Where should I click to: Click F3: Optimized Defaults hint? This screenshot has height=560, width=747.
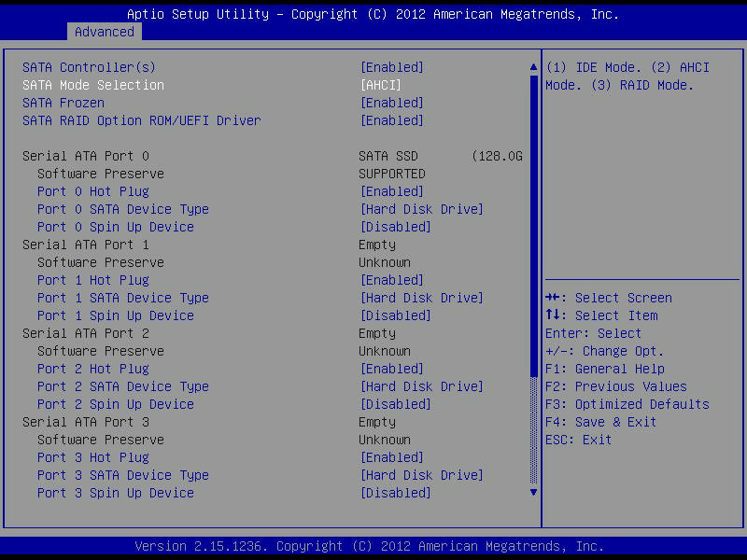(x=627, y=404)
